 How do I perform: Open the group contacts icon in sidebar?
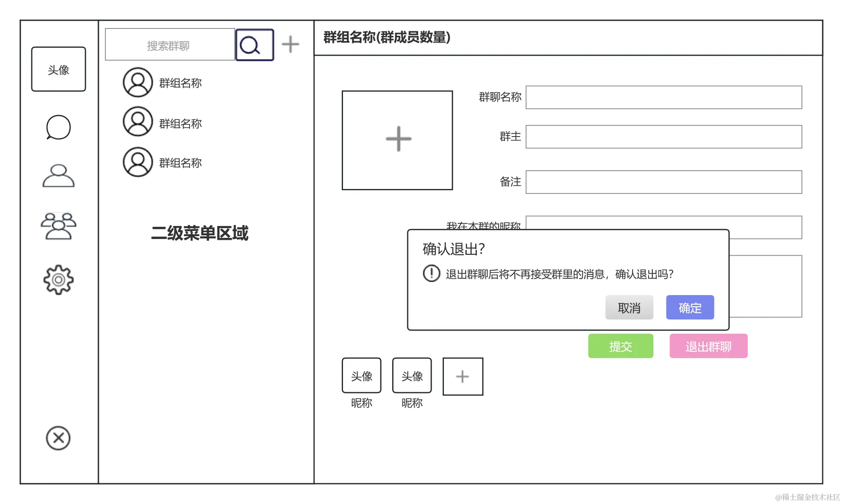[x=58, y=227]
